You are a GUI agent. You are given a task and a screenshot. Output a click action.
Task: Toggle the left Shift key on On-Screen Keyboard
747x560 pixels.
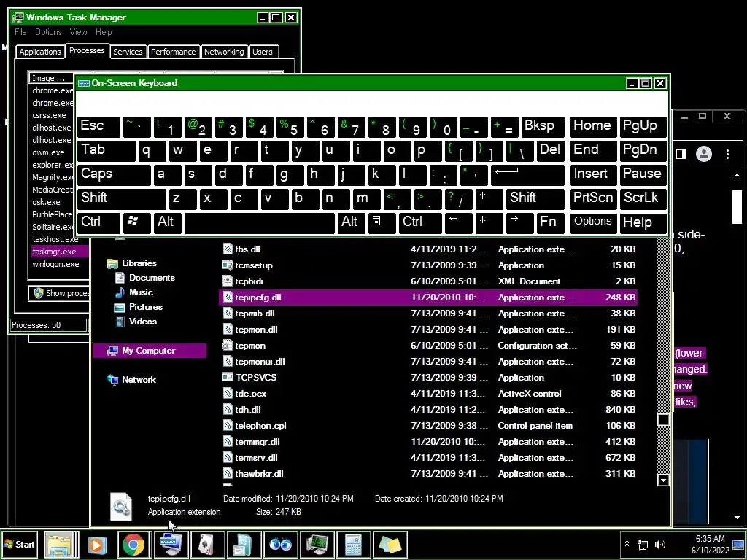(x=122, y=198)
